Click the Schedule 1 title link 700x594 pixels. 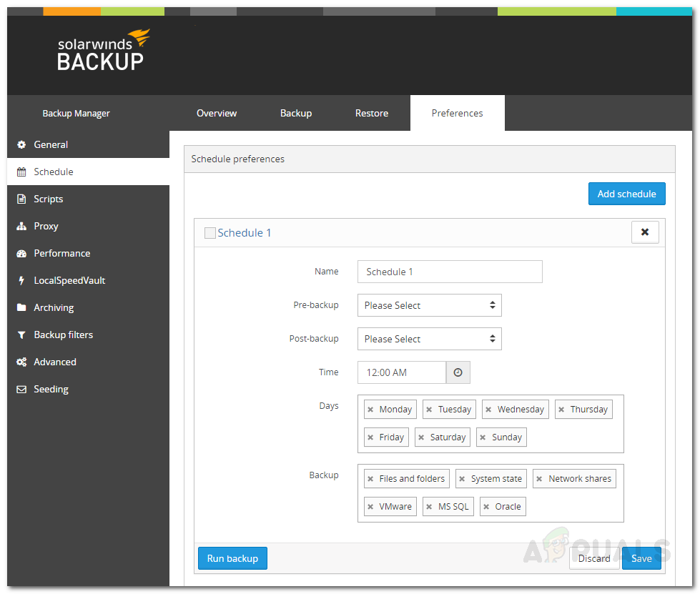click(245, 233)
